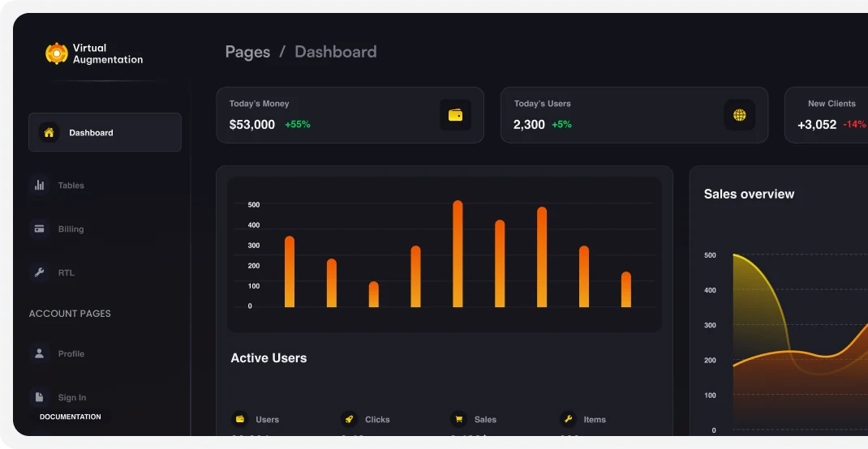Click the New Clients label
The height and width of the screenshot is (449, 868).
coord(831,104)
